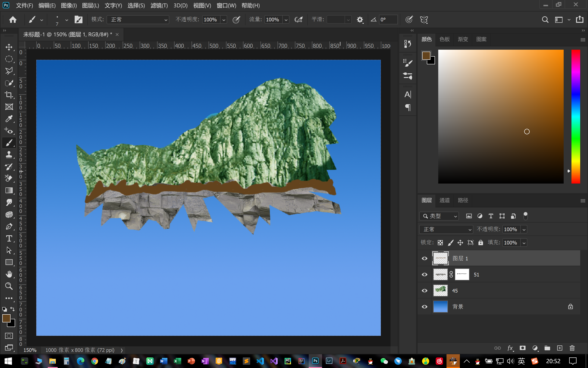The height and width of the screenshot is (368, 588).
Task: Swap foreground and background colors
Action: (12, 309)
